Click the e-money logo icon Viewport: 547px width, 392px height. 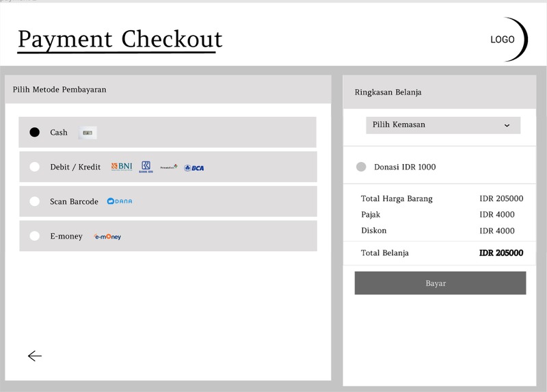click(107, 237)
